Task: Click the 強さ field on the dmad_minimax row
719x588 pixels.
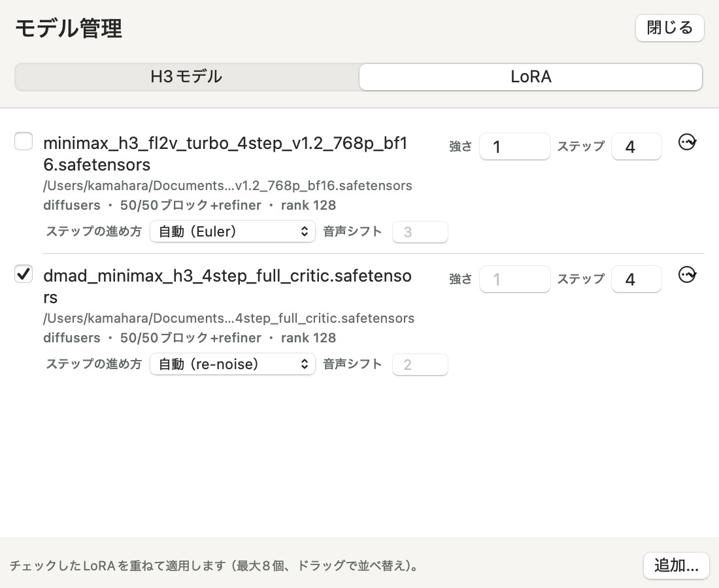Action: (x=515, y=279)
